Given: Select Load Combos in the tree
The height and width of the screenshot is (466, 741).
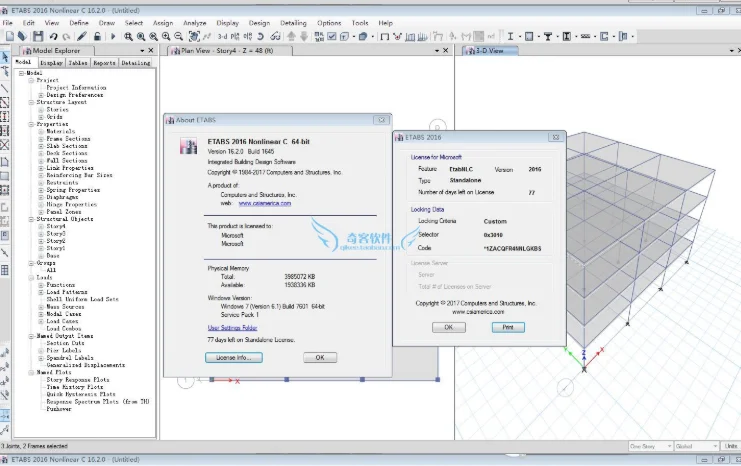Looking at the screenshot, I should click(64, 328).
